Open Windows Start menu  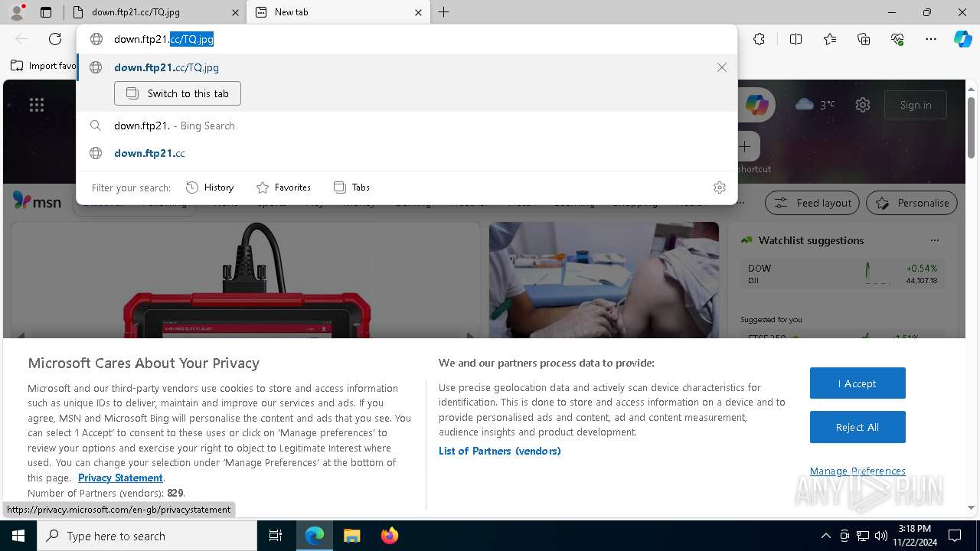click(18, 536)
